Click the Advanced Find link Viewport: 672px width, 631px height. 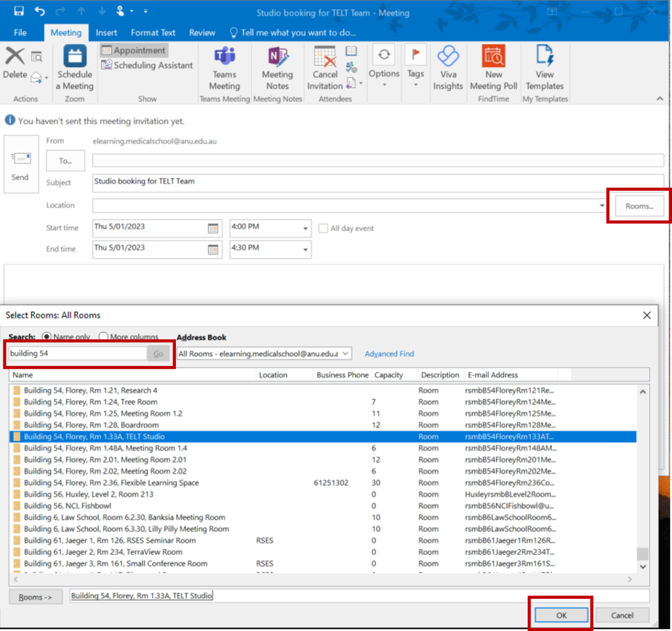pyautogui.click(x=389, y=354)
